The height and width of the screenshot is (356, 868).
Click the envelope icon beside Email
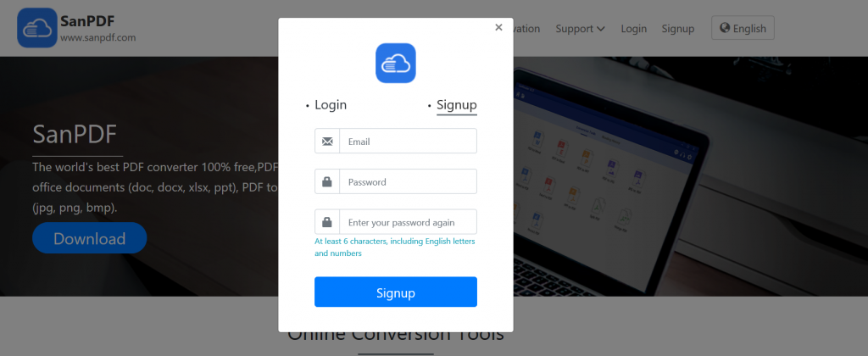point(327,142)
